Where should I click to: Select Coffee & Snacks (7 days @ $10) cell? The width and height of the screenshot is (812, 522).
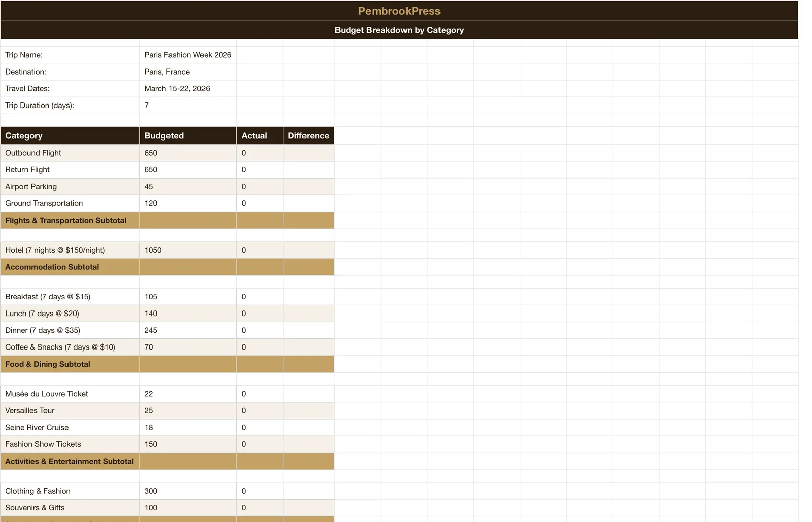pyautogui.click(x=70, y=347)
